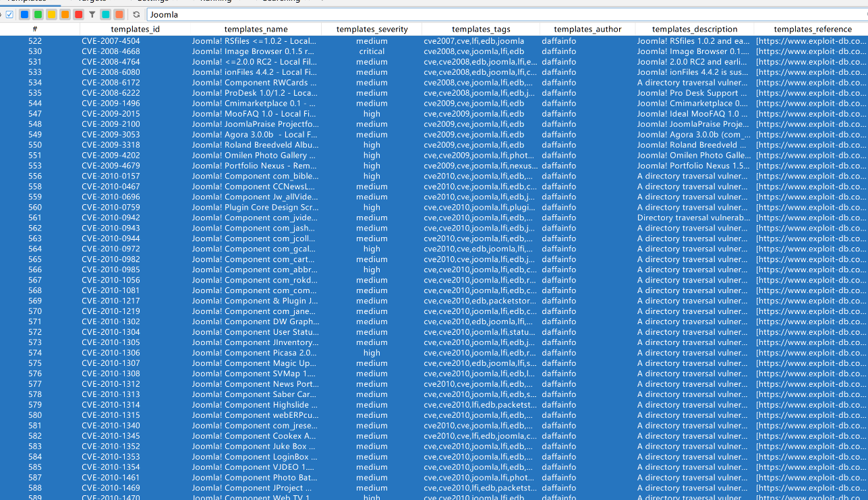Sort by the # column header
This screenshot has height=500, width=868.
[x=35, y=29]
